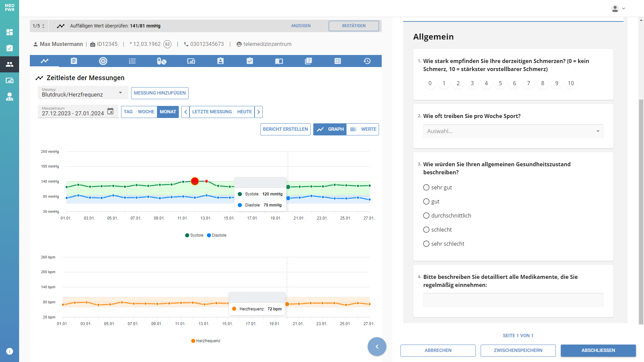The height and width of the screenshot is (362, 644).
Task: Select 'schlecht' health option
Action: click(426, 230)
